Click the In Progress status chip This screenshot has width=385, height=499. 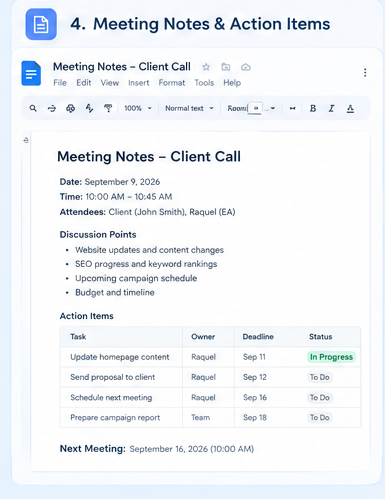tap(331, 357)
